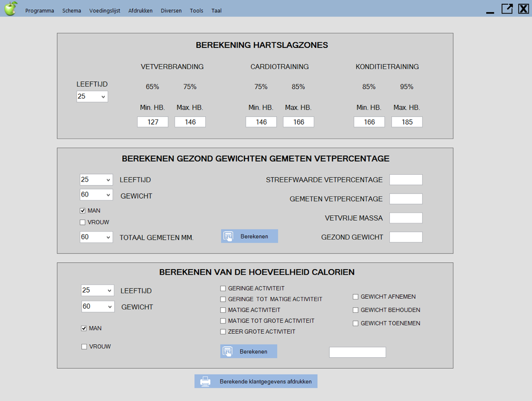Enable the GERINGE ACTIVITEIT checkbox
532x401 pixels.
click(x=223, y=288)
